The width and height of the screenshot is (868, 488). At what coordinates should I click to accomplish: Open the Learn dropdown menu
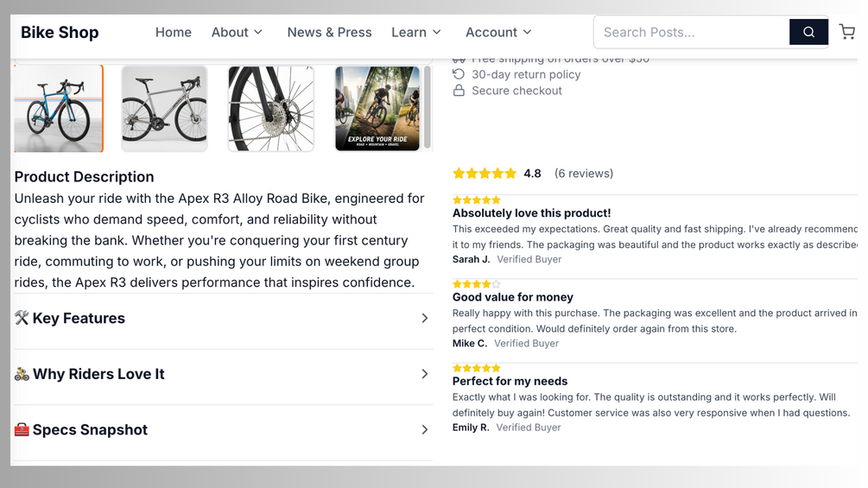tap(416, 32)
